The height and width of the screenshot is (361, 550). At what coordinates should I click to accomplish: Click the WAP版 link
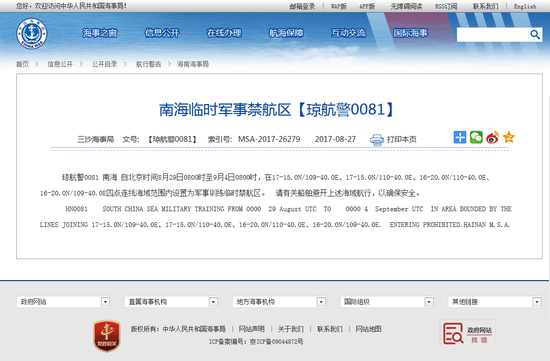(338, 6)
